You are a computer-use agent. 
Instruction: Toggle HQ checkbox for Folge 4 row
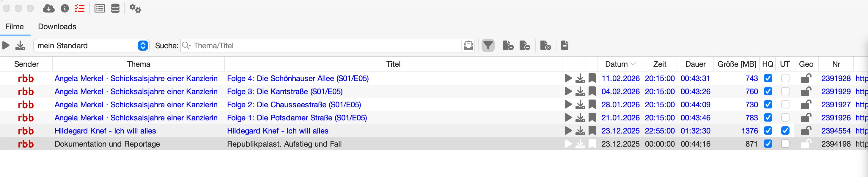(x=768, y=78)
